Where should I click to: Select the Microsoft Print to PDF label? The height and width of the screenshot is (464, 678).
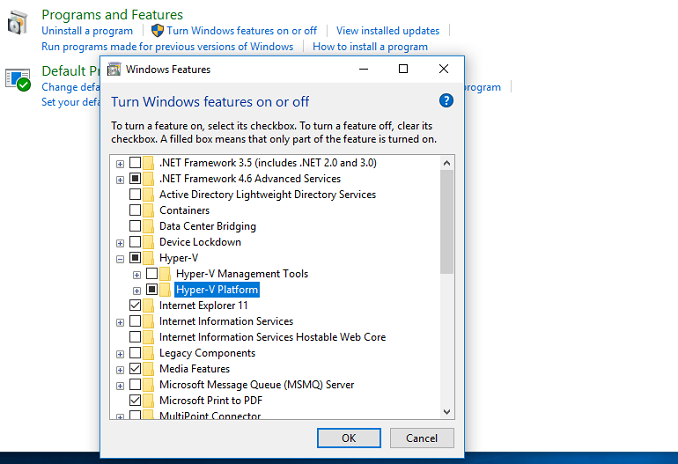point(211,401)
